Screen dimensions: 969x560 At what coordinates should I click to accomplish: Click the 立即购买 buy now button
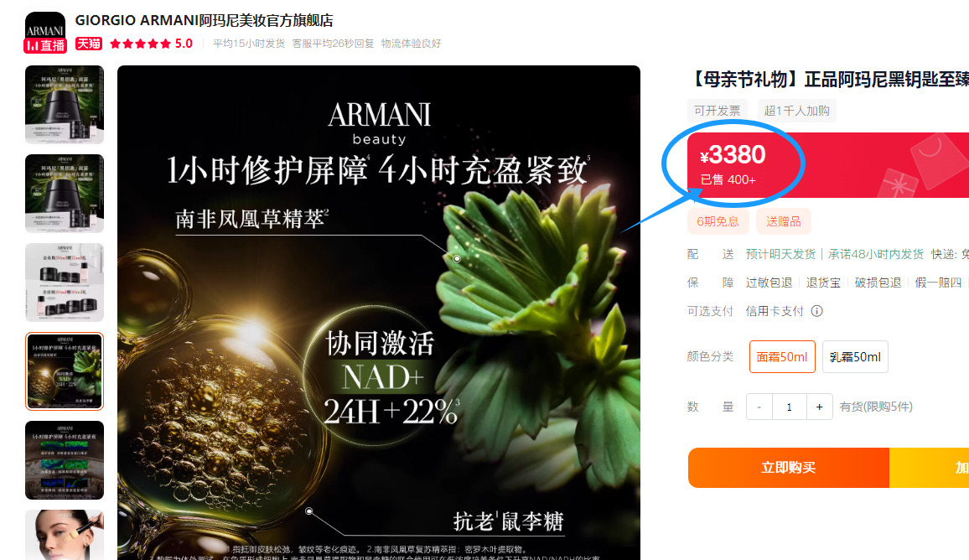point(789,468)
